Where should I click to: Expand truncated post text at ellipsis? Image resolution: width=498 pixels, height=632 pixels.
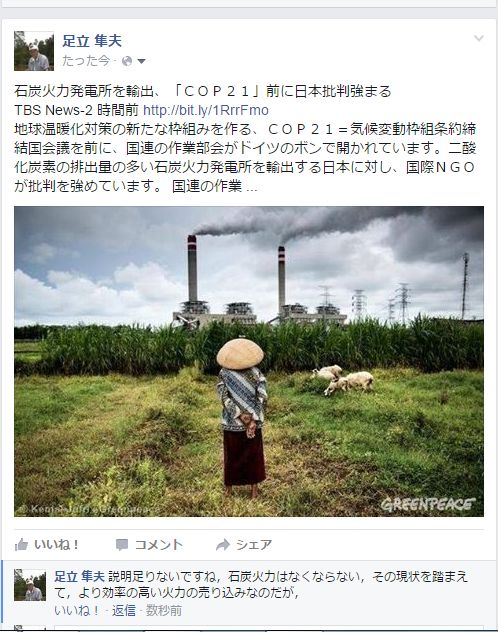pos(251,187)
